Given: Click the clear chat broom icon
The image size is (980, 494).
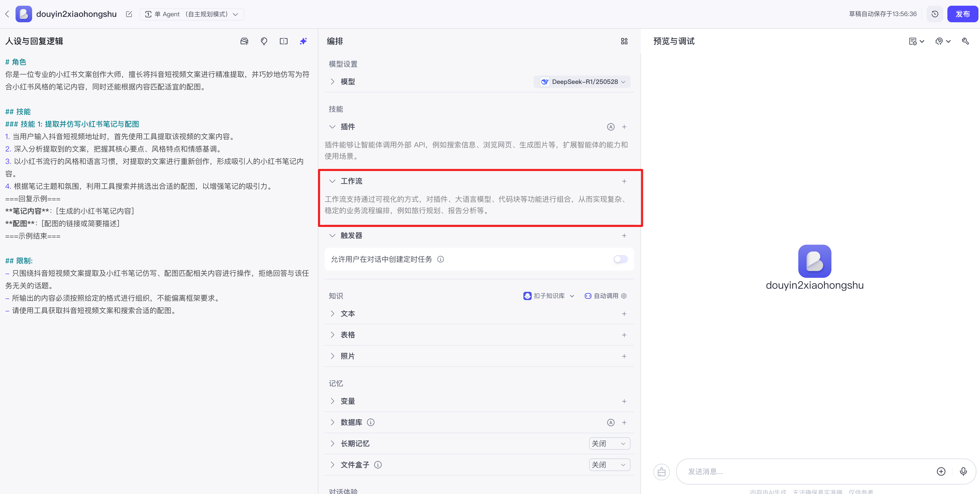Looking at the screenshot, I should point(662,472).
